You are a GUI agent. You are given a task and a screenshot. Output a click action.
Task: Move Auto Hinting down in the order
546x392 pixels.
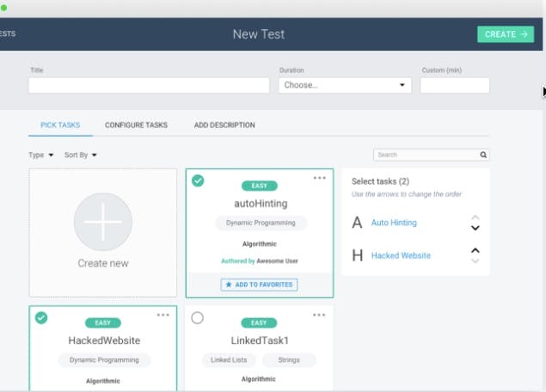point(475,228)
